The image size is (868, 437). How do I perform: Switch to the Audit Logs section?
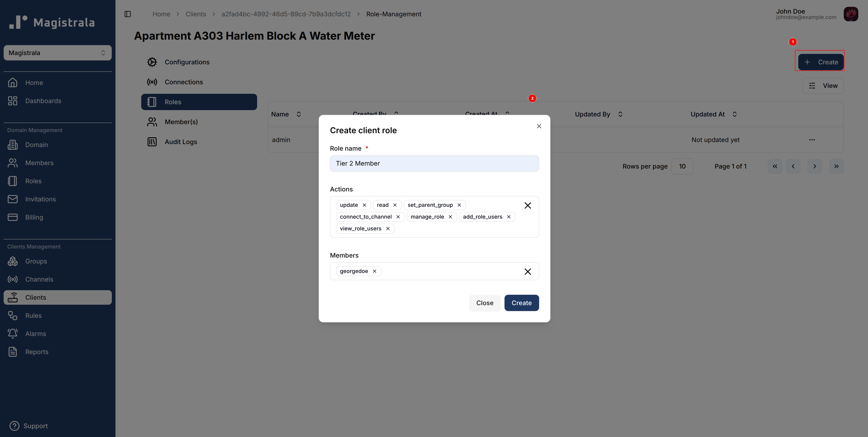(x=181, y=142)
